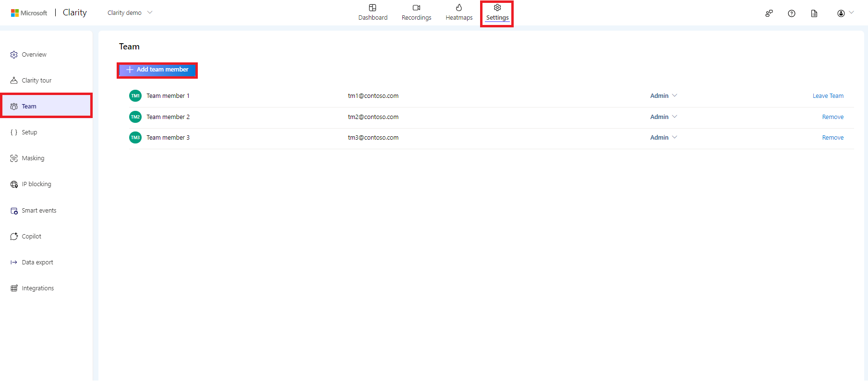Select Setup in the settings sidebar

pos(29,132)
